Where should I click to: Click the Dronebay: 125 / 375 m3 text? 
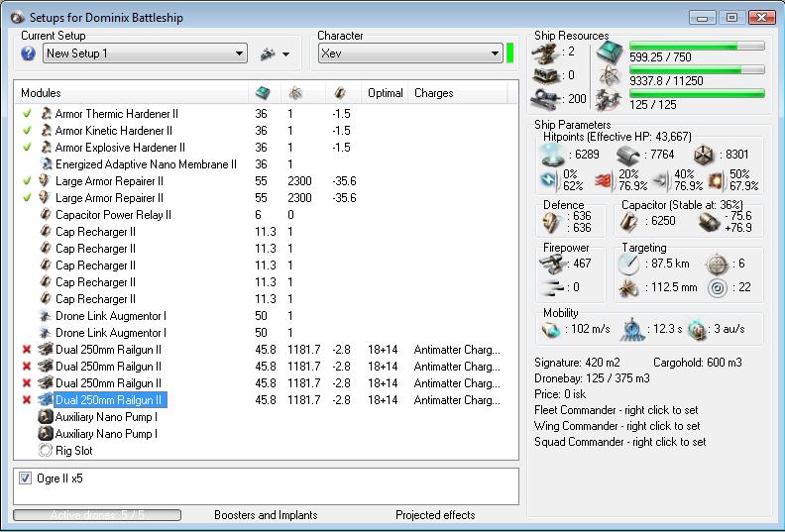point(592,377)
